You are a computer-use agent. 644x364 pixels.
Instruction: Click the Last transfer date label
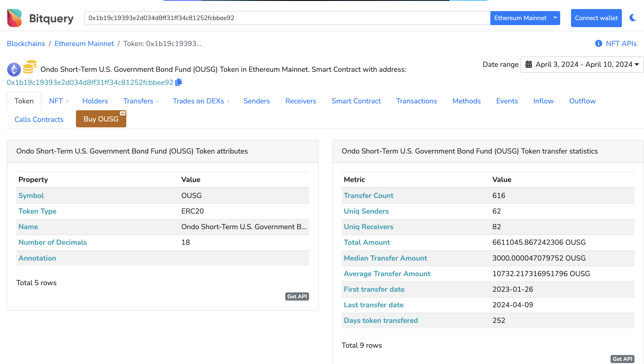[x=374, y=305]
